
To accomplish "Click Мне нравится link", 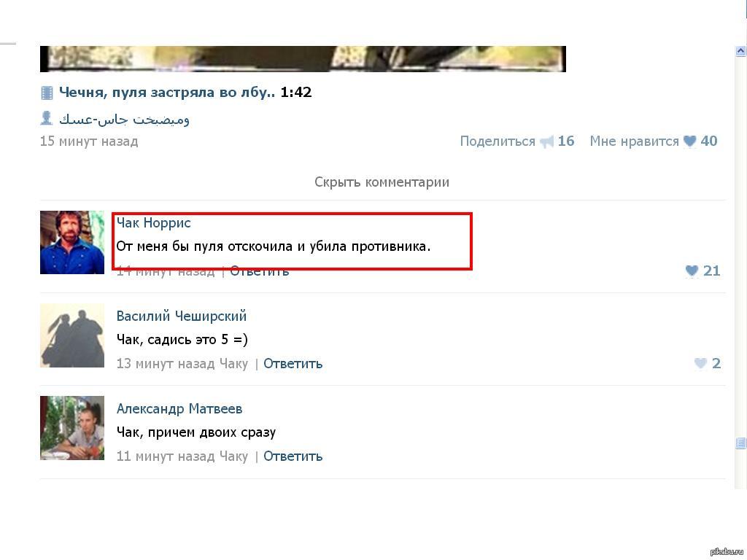I will click(634, 141).
